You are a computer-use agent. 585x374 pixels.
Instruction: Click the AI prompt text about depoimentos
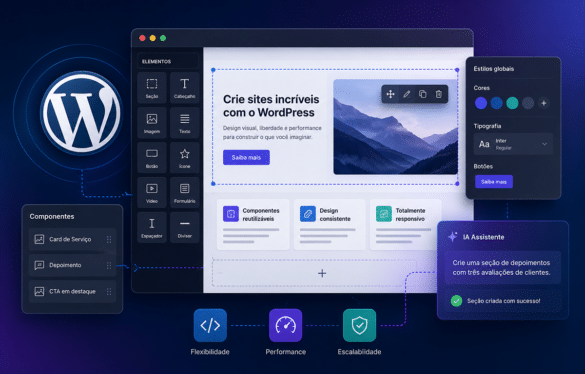click(x=501, y=268)
